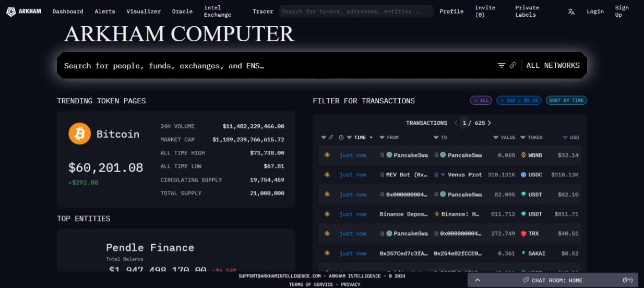This screenshot has height=288, width=644.
Task: Click the BNB chain icon in the WBNB row
Action: tap(327, 155)
